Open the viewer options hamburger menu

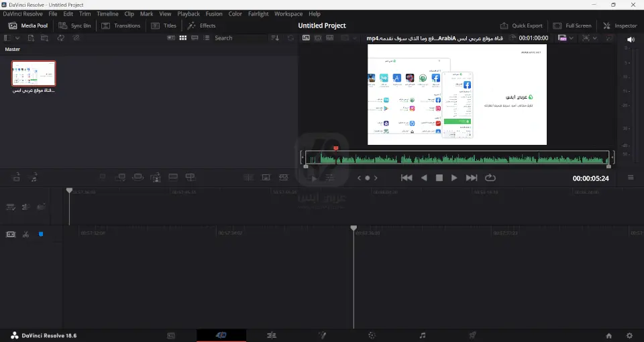[631, 177]
